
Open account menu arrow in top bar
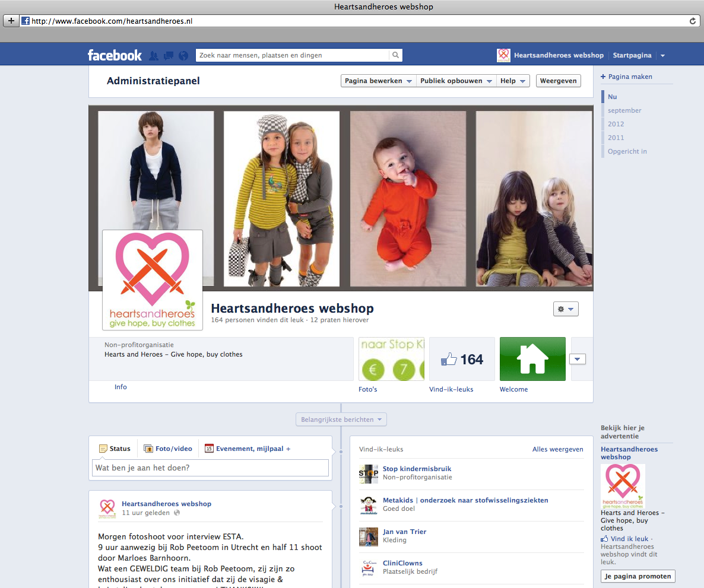(662, 56)
